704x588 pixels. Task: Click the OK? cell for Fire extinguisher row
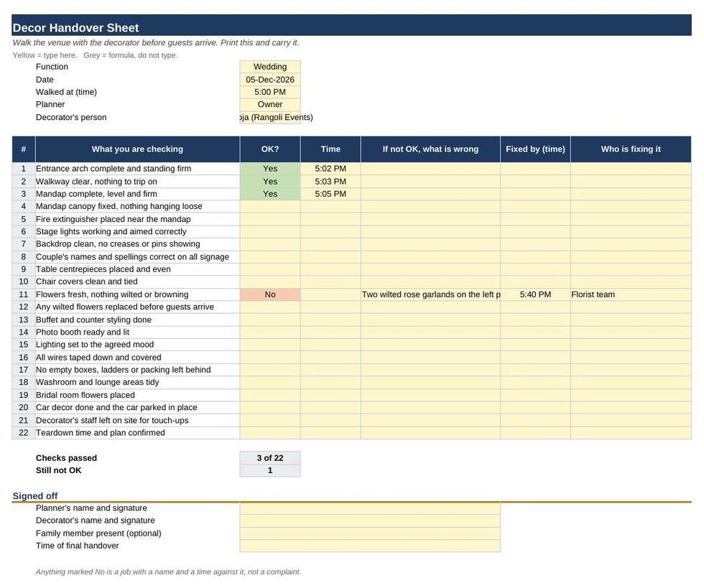click(x=270, y=219)
